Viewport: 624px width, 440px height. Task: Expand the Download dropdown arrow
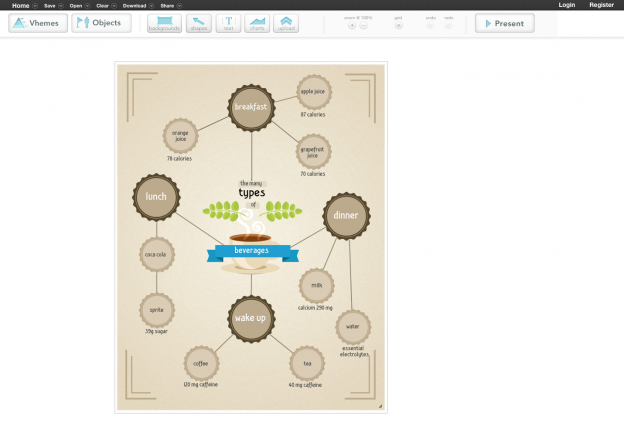coord(152,6)
